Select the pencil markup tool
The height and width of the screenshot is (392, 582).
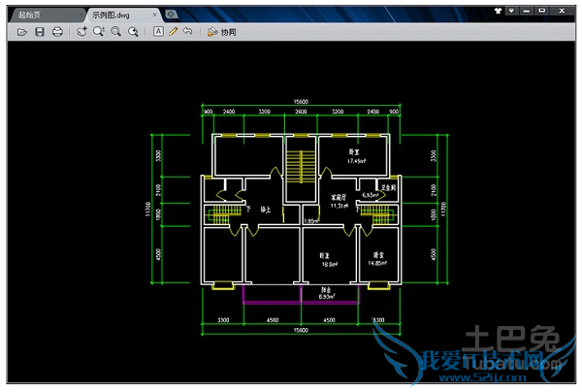point(174,32)
